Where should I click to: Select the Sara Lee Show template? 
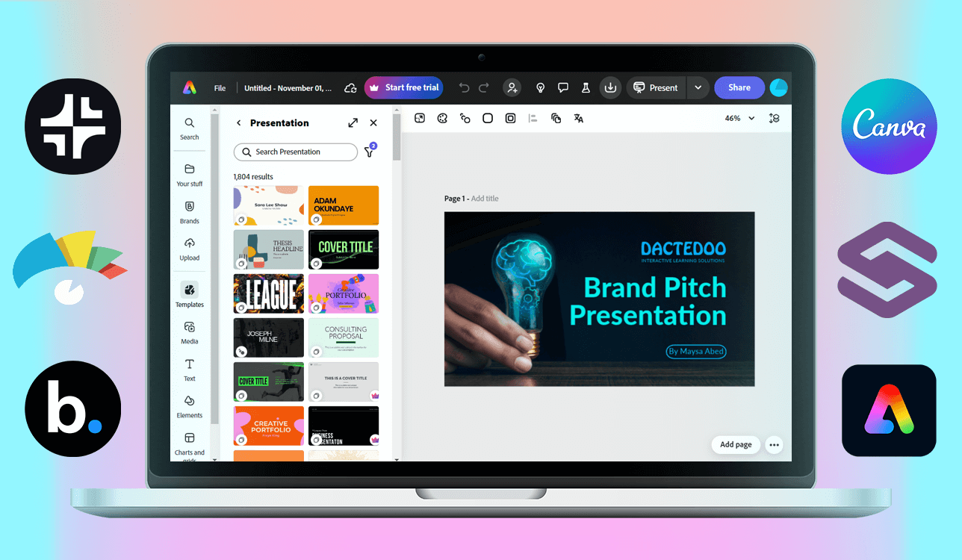click(269, 205)
